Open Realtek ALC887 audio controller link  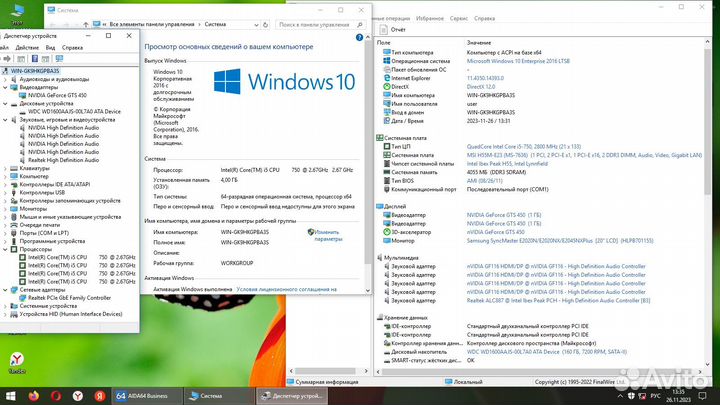click(558, 301)
